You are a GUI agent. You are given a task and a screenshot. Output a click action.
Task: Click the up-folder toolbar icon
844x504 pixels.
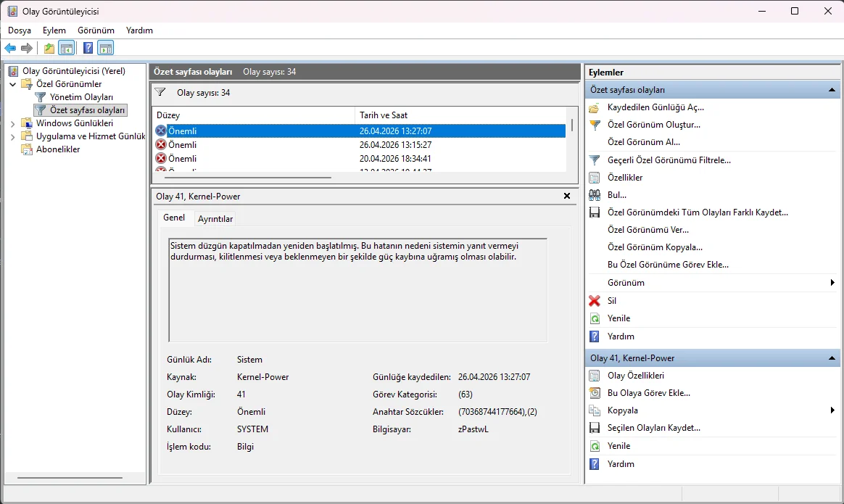(x=49, y=49)
